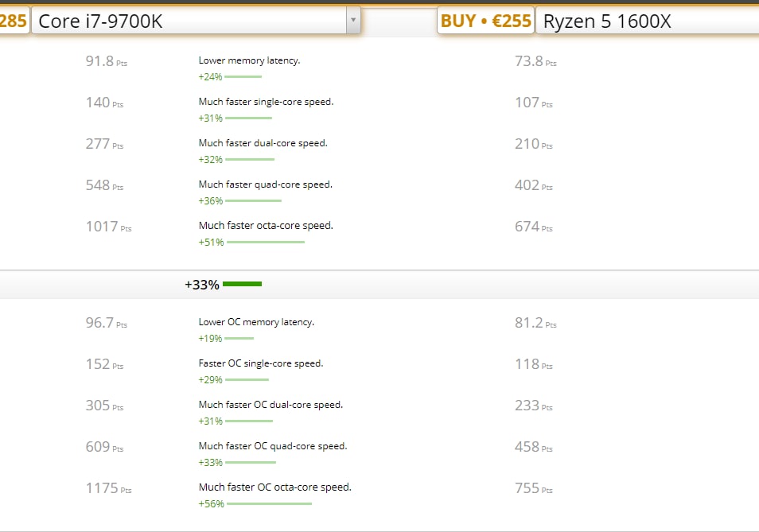Click 'Faster OC single-core speed.' text
Viewport: 759px width, 532px height.
tap(260, 363)
